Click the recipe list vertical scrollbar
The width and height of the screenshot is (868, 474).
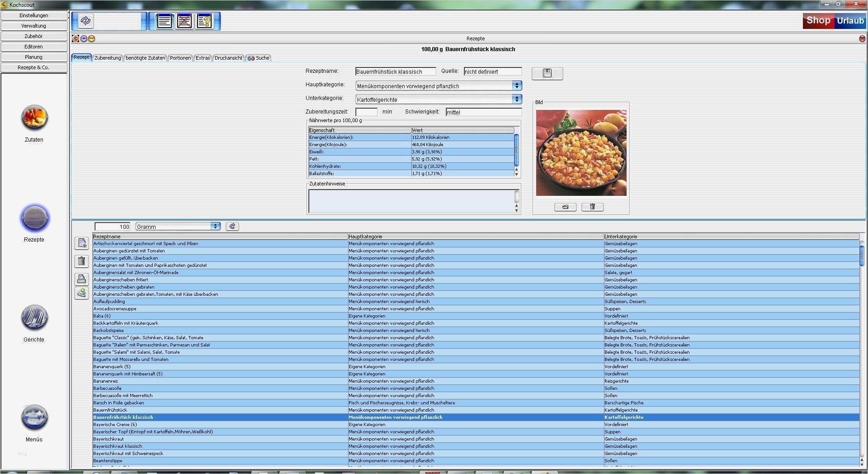[862, 256]
